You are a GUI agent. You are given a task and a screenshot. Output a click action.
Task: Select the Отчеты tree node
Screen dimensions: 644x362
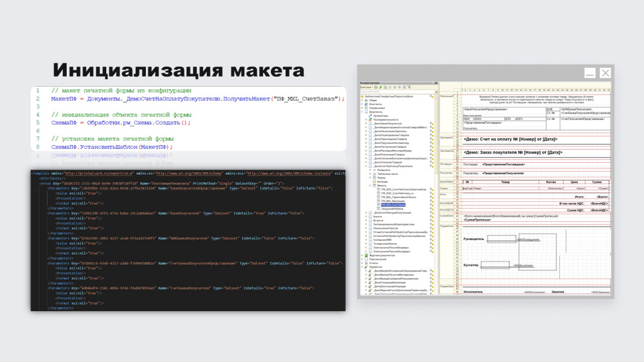(374, 263)
